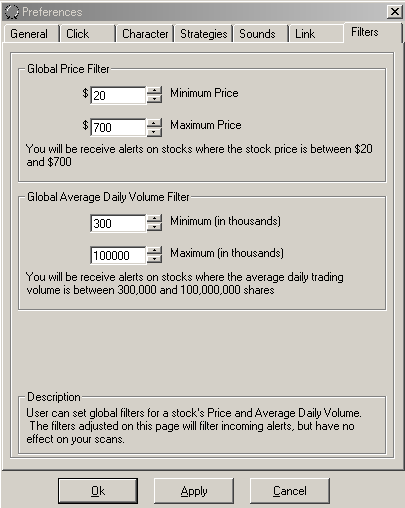The image size is (405, 508).
Task: Close the Preferences window
Action: point(394,12)
